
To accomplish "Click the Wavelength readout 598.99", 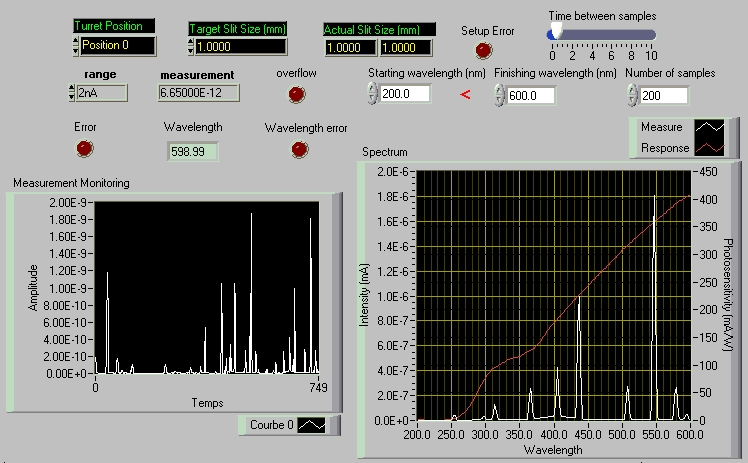I will point(193,152).
